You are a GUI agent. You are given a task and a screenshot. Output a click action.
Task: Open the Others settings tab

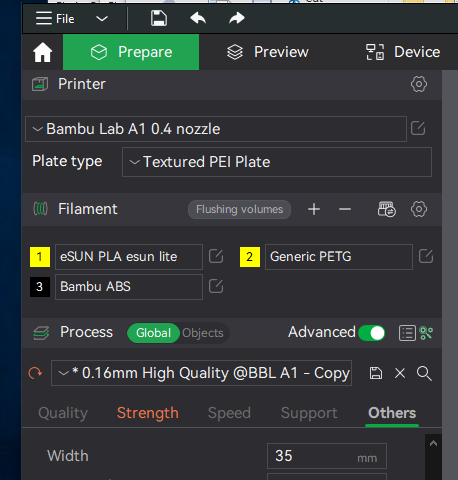(392, 413)
